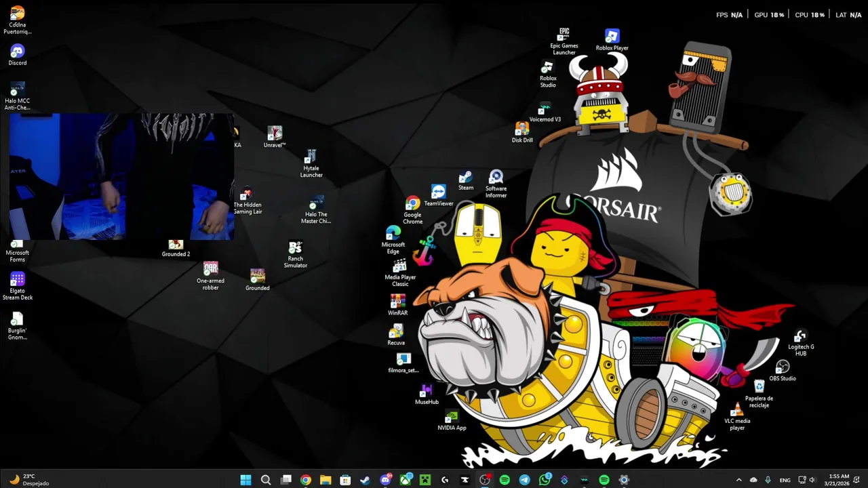The height and width of the screenshot is (488, 868).
Task: Open Settings gear in the taskbar
Action: click(624, 480)
